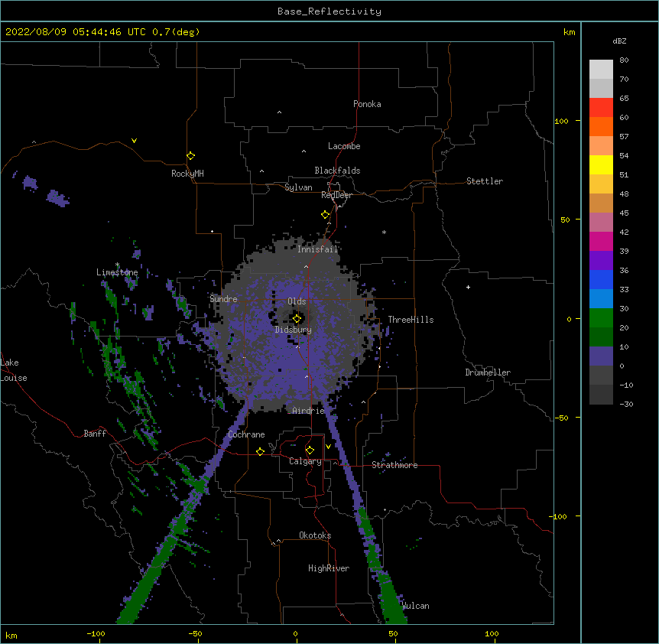
Task: Pick the slate purple 0-10 dBZ legend swatch
Action: click(x=601, y=356)
